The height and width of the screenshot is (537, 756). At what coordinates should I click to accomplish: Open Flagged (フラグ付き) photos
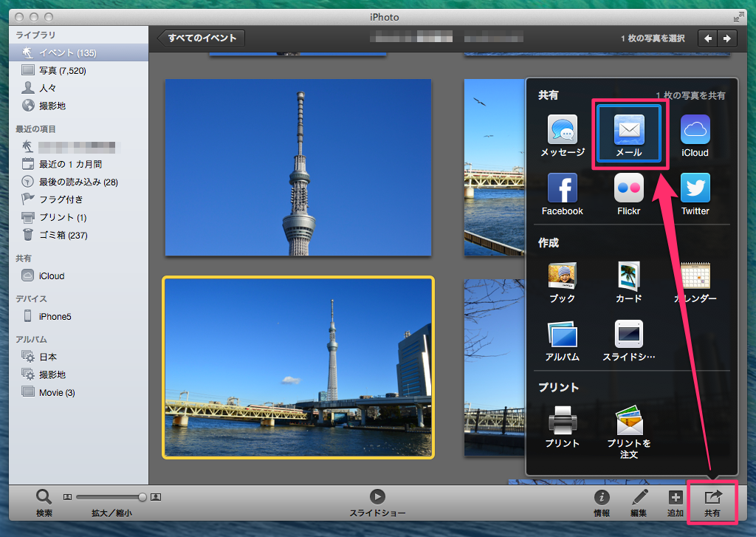coord(78,199)
